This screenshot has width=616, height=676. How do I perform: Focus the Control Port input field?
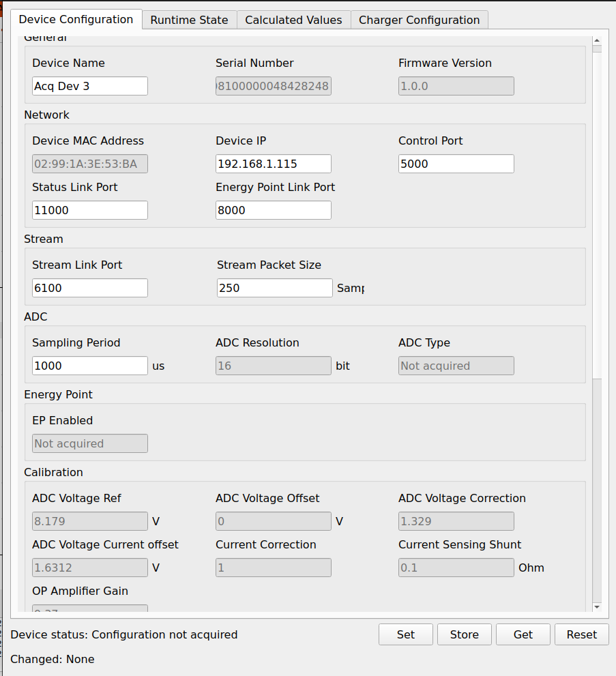[x=456, y=164]
